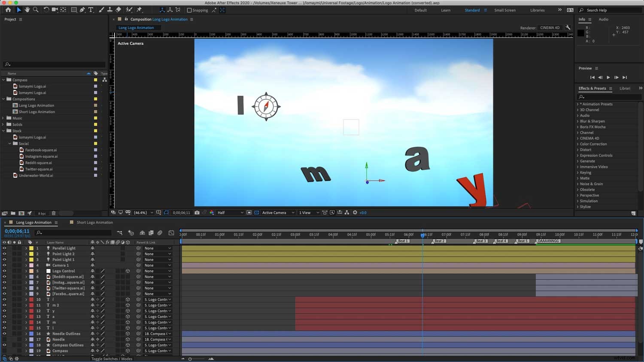Open the Learn workspace from the workspace bar

[446, 10]
